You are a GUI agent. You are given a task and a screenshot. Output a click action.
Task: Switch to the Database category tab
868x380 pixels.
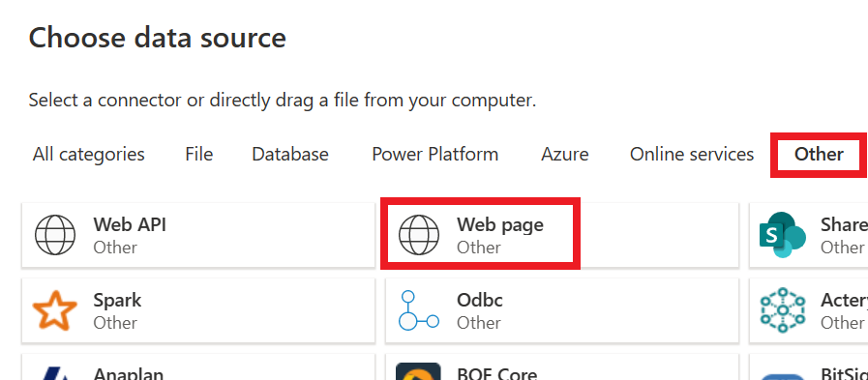290,154
